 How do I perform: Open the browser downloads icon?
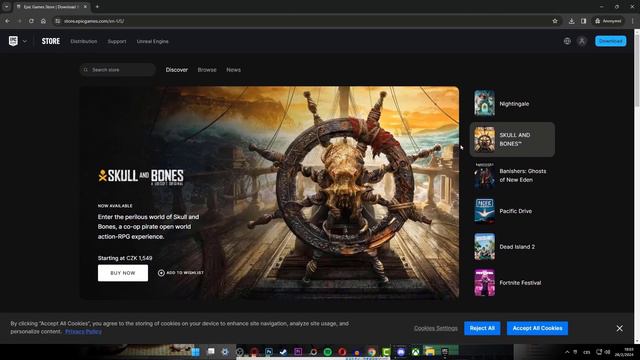[571, 21]
